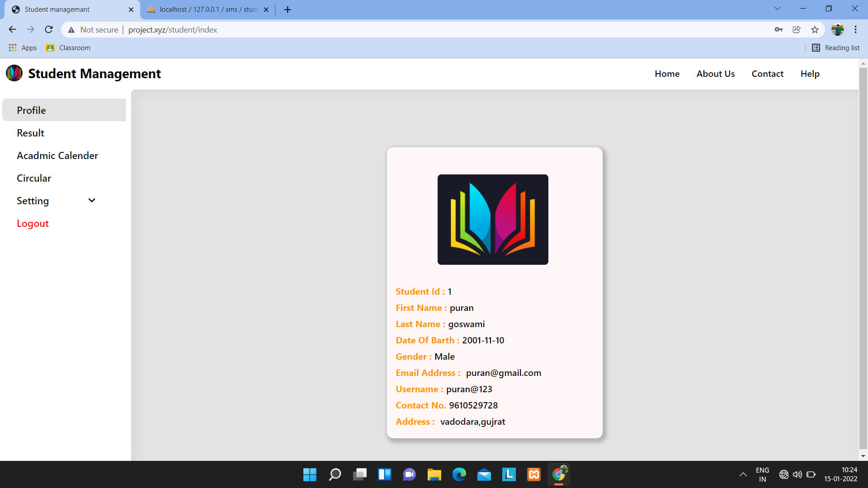This screenshot has height=488, width=868.
Task: Open a new browser tab with the plus
Action: point(287,9)
